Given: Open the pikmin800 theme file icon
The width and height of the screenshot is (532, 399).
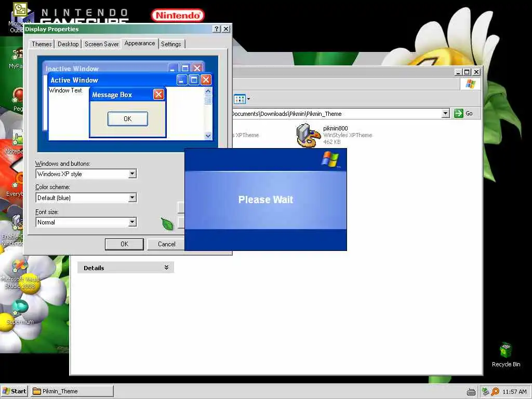Looking at the screenshot, I should (x=308, y=135).
